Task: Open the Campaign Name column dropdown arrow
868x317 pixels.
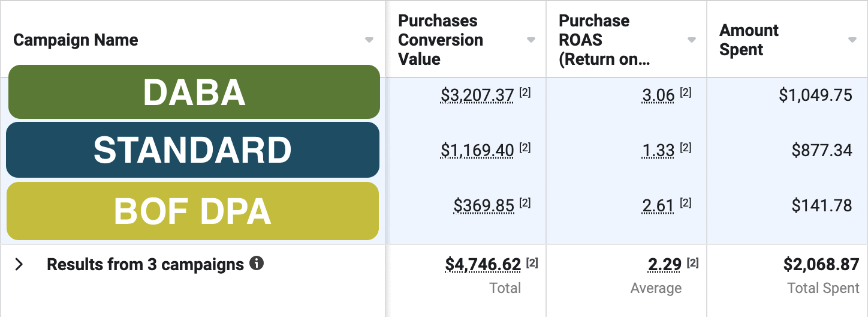Action: [369, 40]
